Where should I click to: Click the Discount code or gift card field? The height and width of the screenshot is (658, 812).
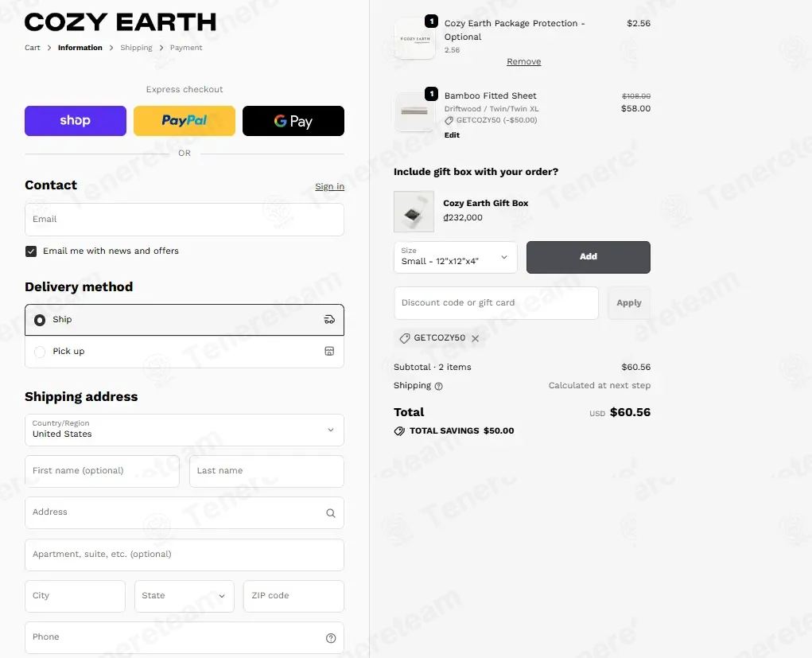pos(496,303)
